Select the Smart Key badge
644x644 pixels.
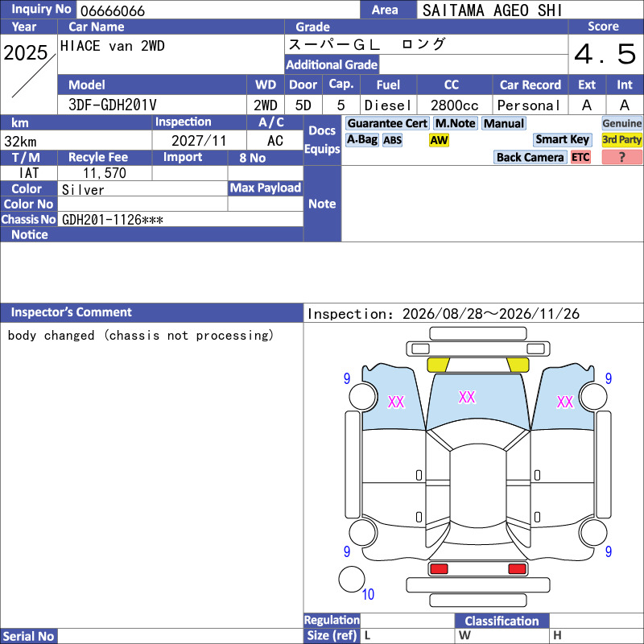[x=562, y=140]
